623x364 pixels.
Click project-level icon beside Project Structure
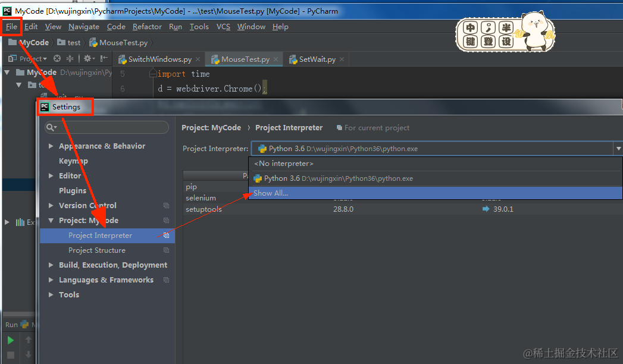pyautogui.click(x=166, y=250)
